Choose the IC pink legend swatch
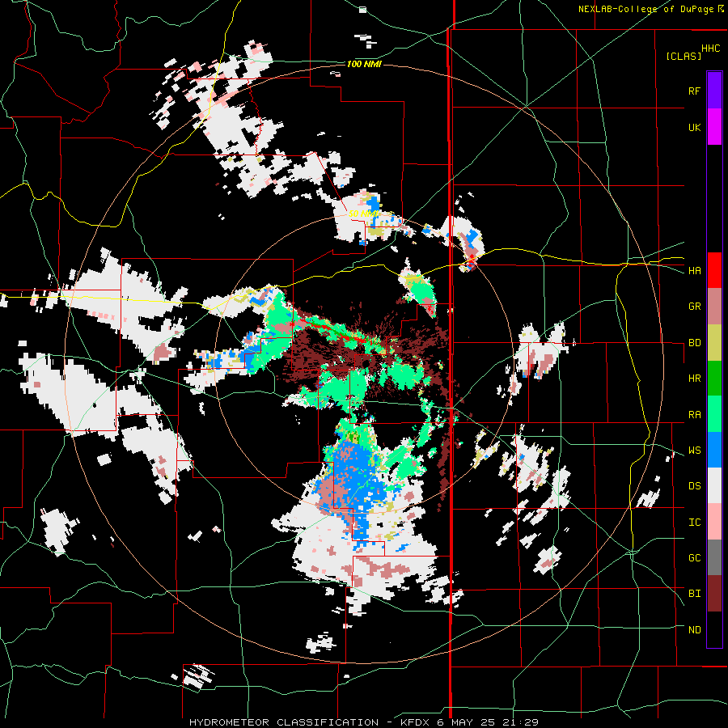 714,522
